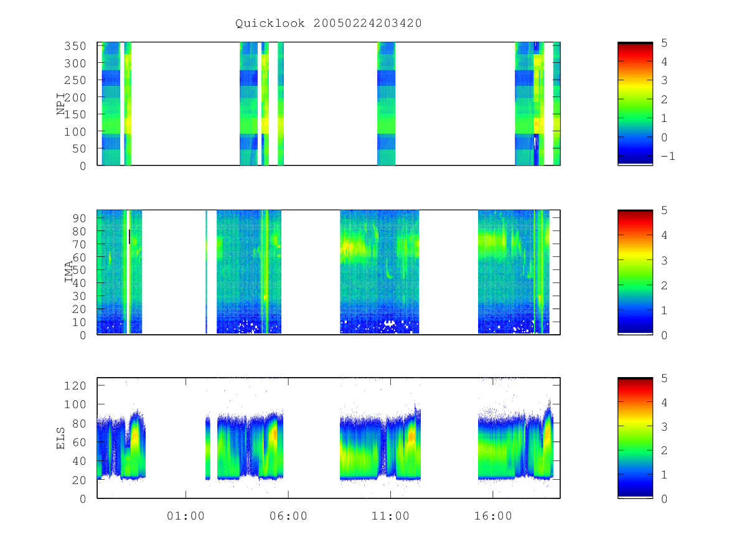The width and height of the screenshot is (747, 560).
Task: Click the NPI spectrogram plot area
Action: click(329, 104)
